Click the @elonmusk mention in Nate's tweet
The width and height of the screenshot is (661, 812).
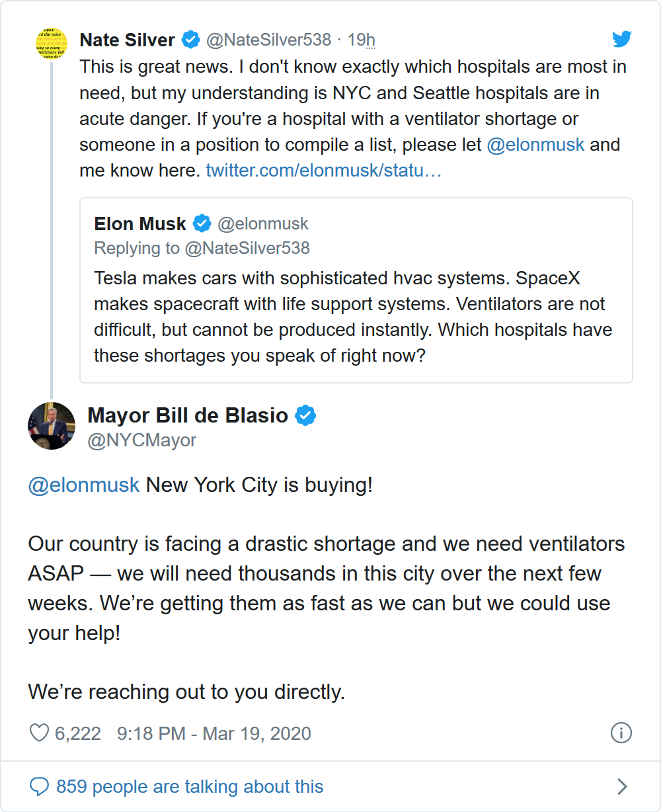click(535, 145)
